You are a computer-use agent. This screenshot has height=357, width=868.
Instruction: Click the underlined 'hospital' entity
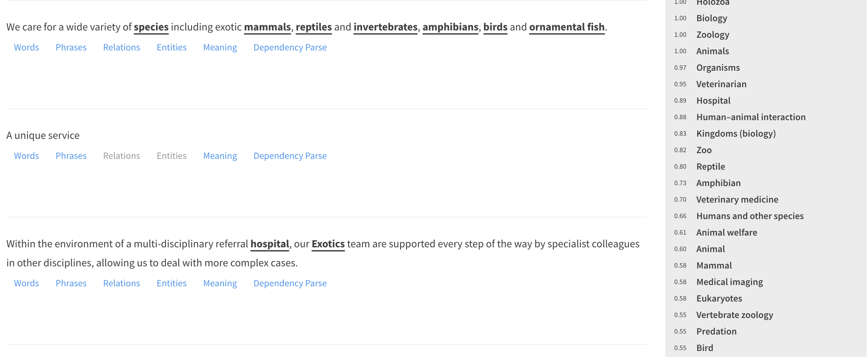[x=269, y=244]
